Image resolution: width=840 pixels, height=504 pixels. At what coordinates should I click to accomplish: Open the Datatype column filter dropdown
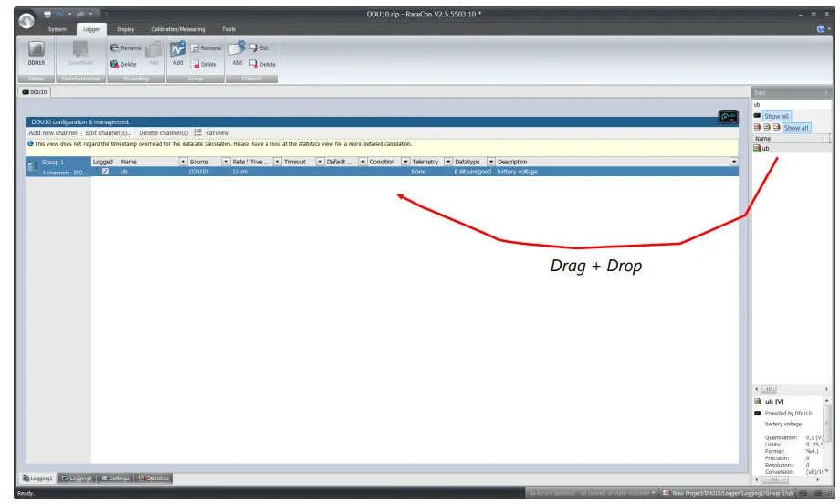tap(490, 162)
